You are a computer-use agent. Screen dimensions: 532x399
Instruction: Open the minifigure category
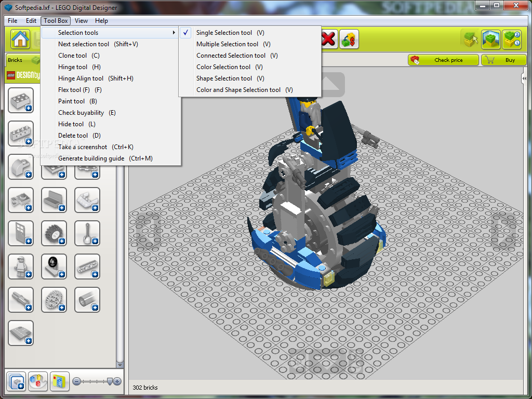click(x=21, y=267)
